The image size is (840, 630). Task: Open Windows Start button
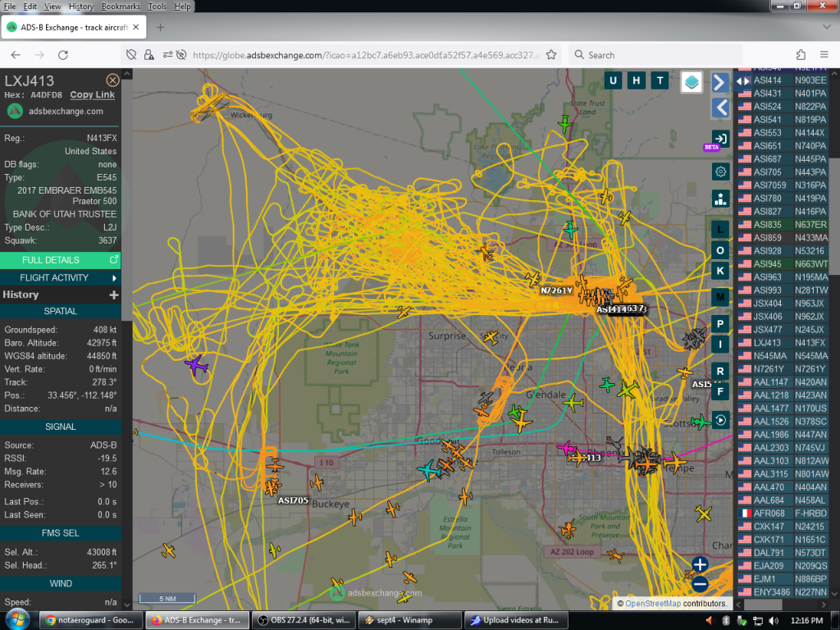pos(17,620)
